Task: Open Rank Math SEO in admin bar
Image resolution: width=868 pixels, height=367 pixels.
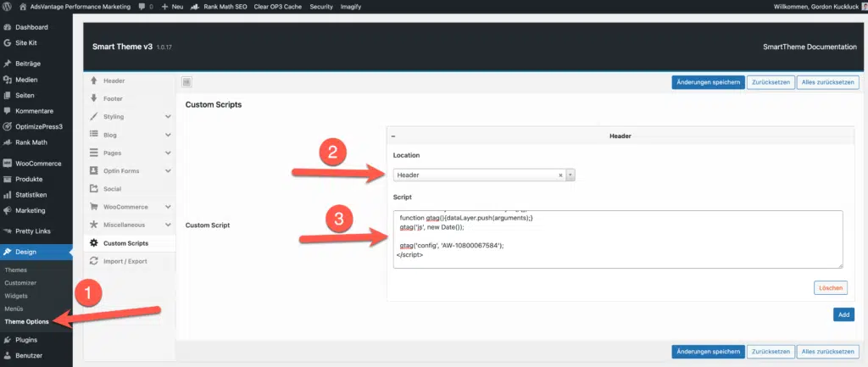Action: coord(219,7)
